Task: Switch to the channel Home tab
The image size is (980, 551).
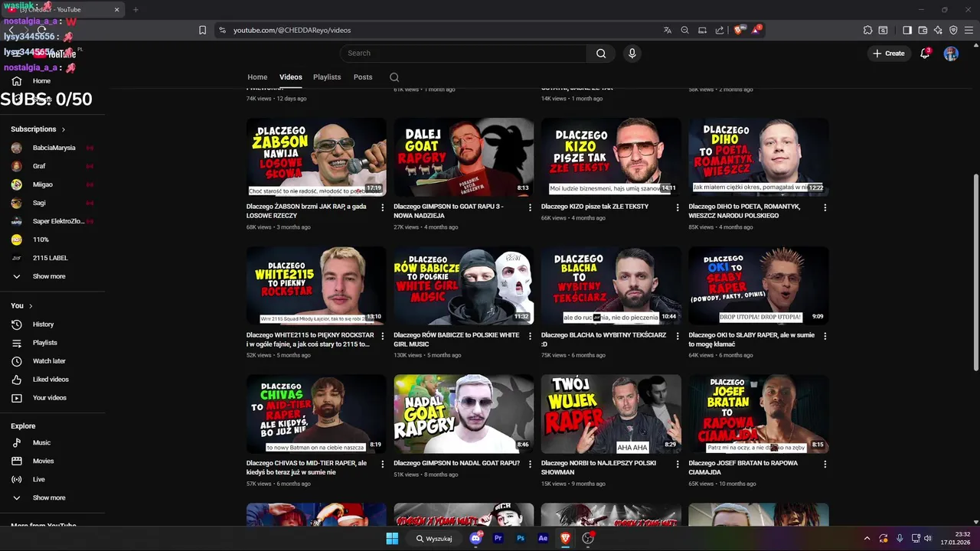Action: [257, 77]
